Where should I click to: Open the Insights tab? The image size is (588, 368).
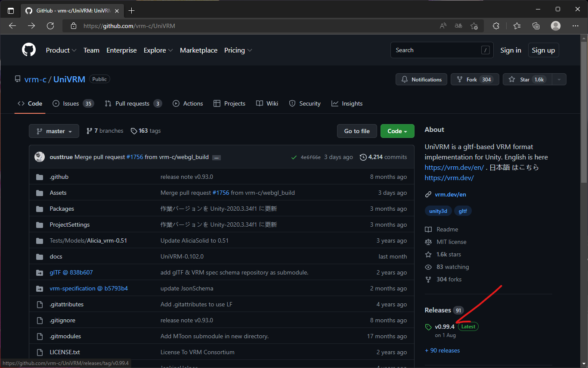click(x=347, y=103)
